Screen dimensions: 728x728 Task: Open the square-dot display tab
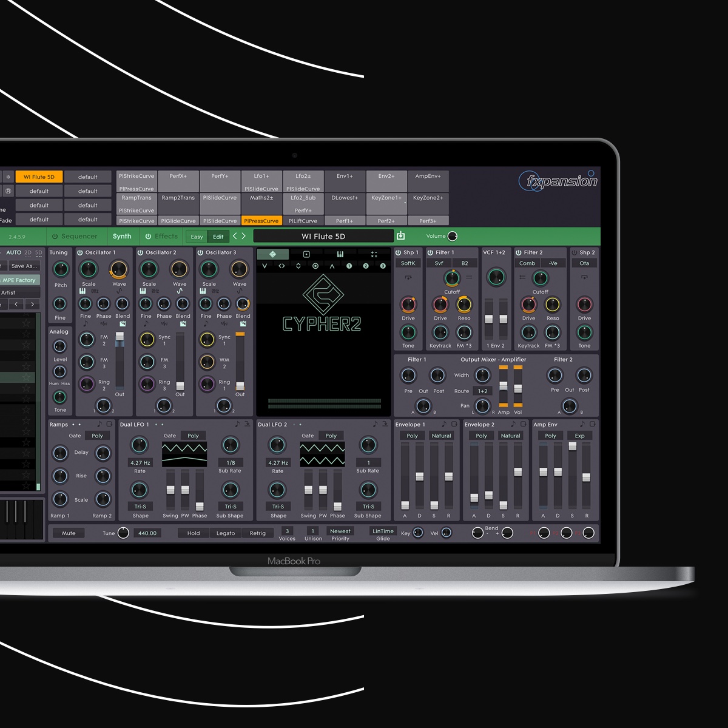click(x=306, y=254)
